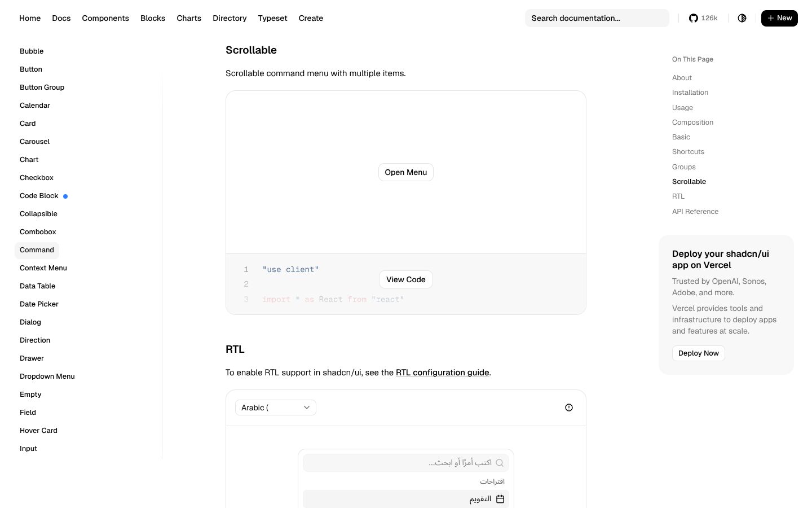
Task: Open the RTL configuration guide link
Action: point(443,373)
